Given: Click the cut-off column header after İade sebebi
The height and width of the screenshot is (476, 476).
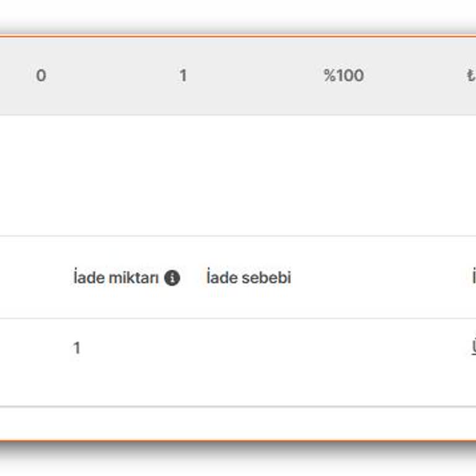Looking at the screenshot, I should click(x=474, y=277).
